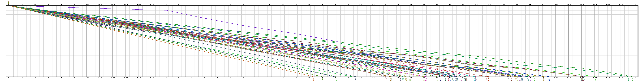Click the legend icon stack at top-left

tap(8, 2)
